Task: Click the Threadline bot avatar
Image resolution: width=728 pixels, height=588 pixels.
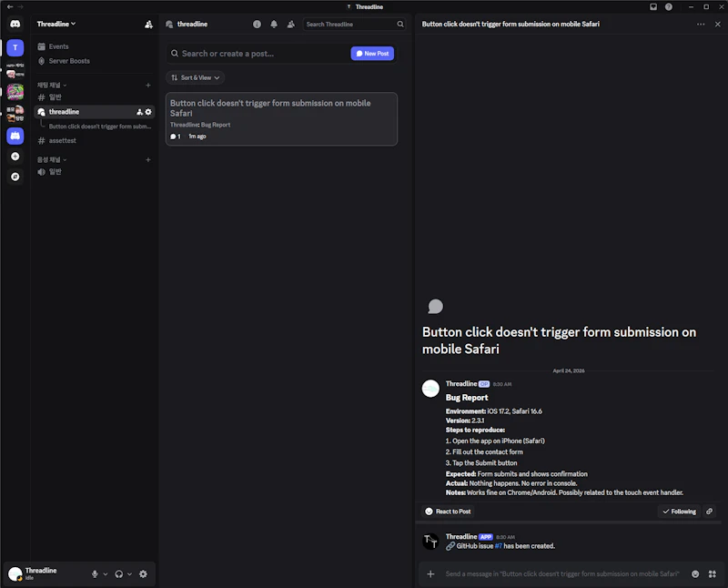Action: (430, 541)
